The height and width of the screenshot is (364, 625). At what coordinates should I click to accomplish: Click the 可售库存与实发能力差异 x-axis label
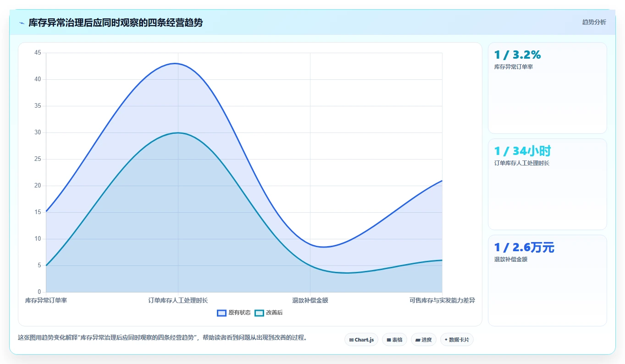point(442,301)
